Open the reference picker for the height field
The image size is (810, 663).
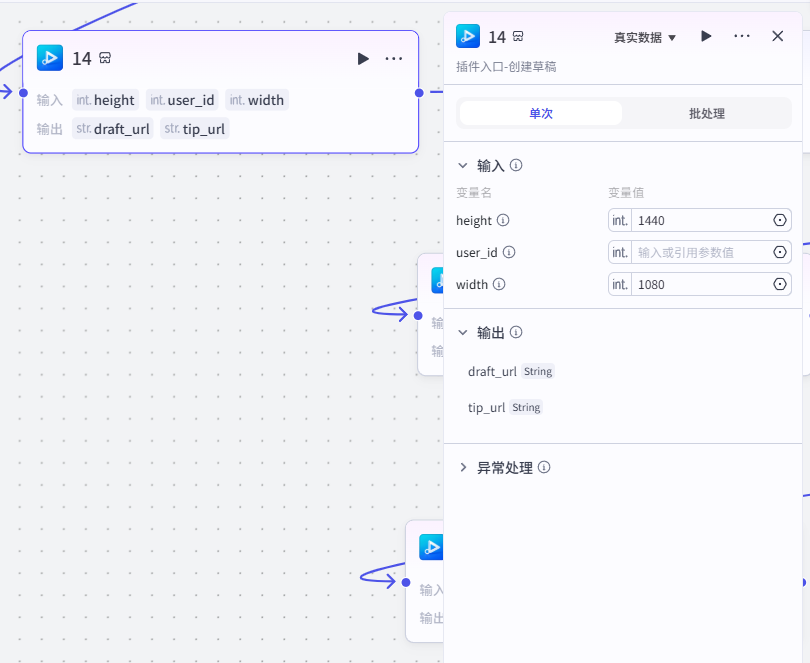pyautogui.click(x=780, y=220)
